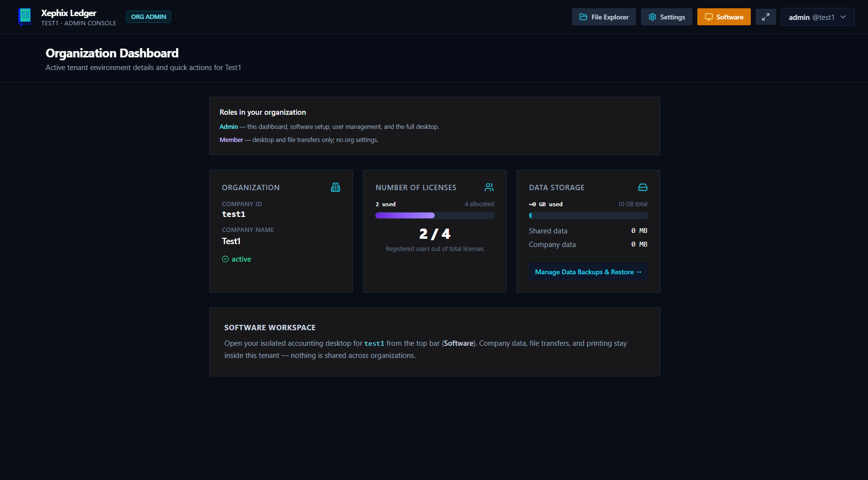Click the 'TEST1 · ADMIN CONSOLE' subtitle
This screenshot has width=868, height=480.
[79, 23]
